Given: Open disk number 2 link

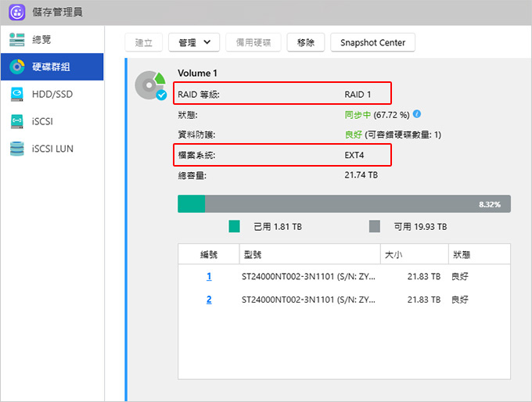Looking at the screenshot, I should click(209, 300).
